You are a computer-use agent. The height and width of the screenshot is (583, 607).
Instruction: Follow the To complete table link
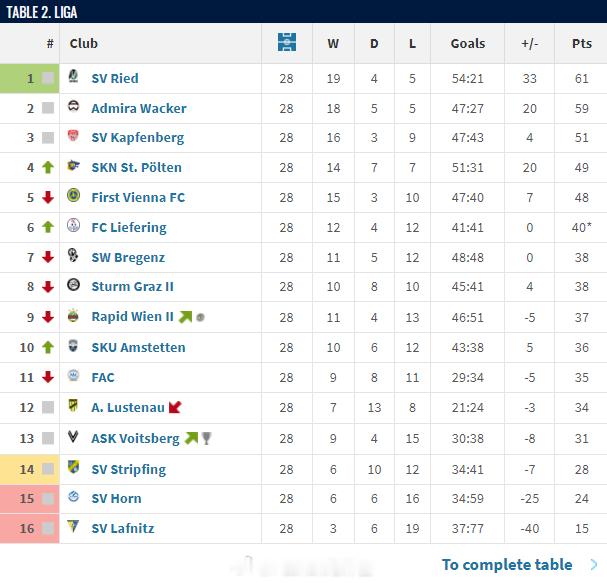[507, 565]
